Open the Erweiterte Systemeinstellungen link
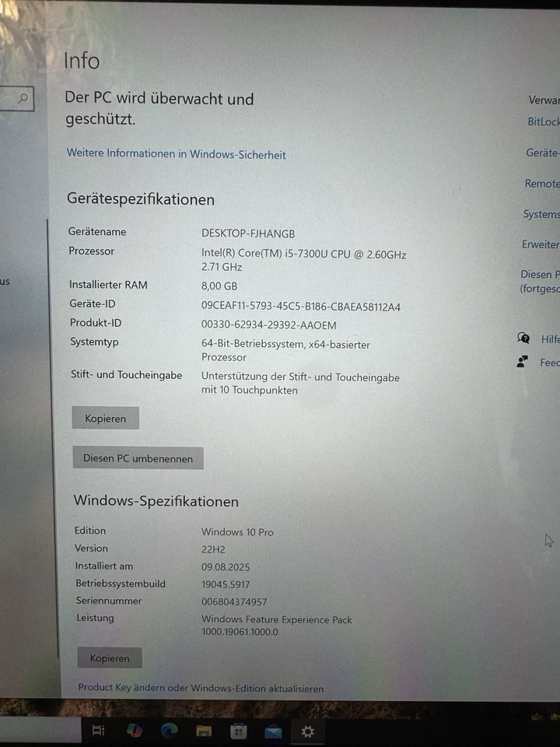The image size is (560, 747). click(541, 244)
